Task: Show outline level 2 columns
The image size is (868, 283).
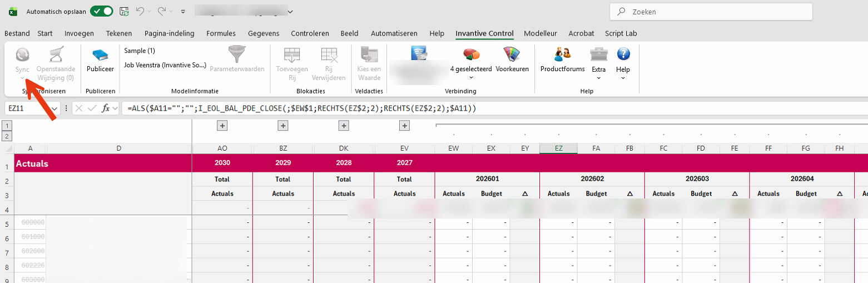Action: pyautogui.click(x=7, y=136)
